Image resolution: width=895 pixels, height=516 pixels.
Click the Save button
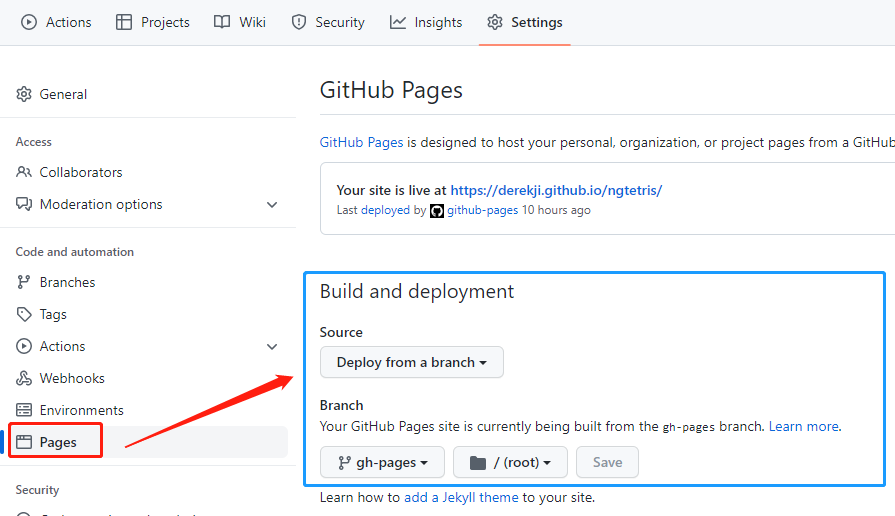pos(607,462)
